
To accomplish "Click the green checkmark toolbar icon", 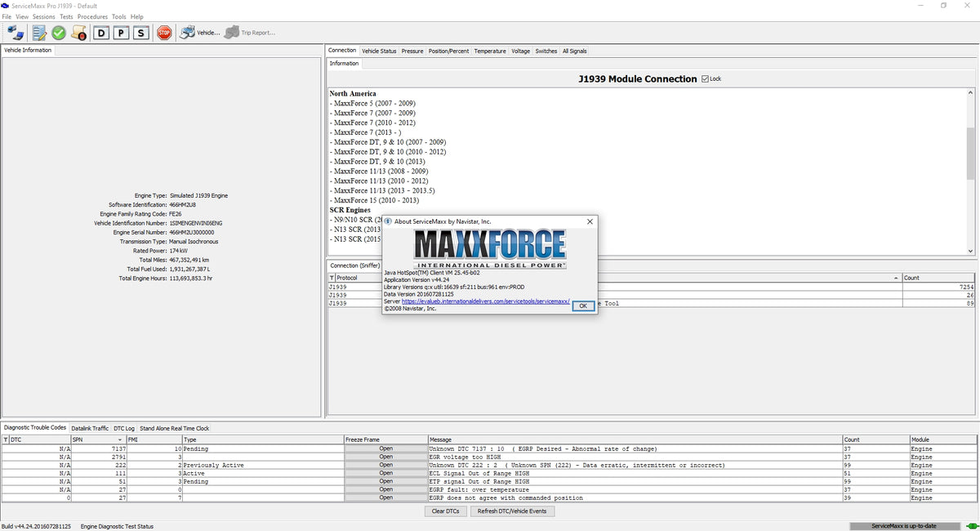I will [59, 33].
